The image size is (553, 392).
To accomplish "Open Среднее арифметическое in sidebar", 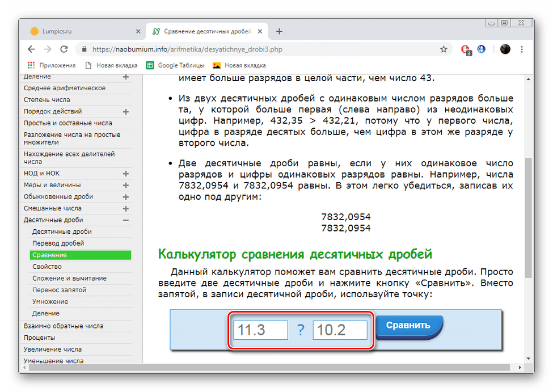I will coord(65,88).
